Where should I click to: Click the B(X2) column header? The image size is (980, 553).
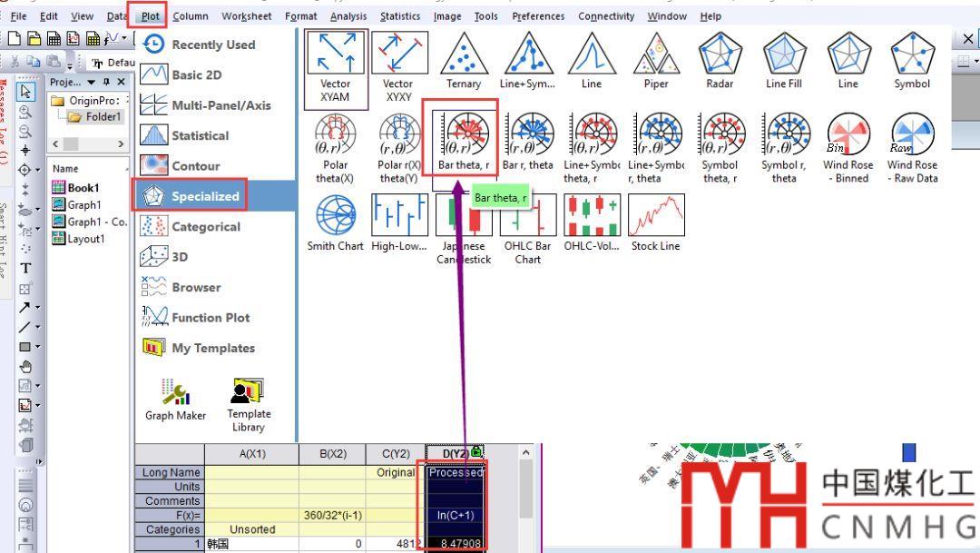[x=332, y=453]
